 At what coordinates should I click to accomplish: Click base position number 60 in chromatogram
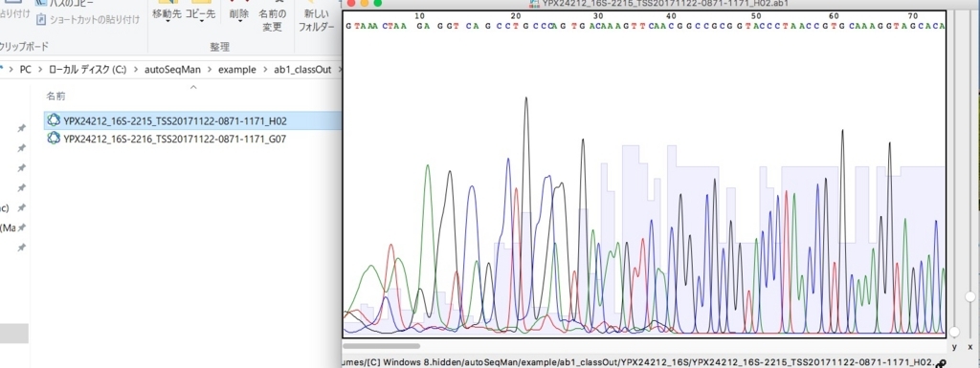click(x=834, y=15)
